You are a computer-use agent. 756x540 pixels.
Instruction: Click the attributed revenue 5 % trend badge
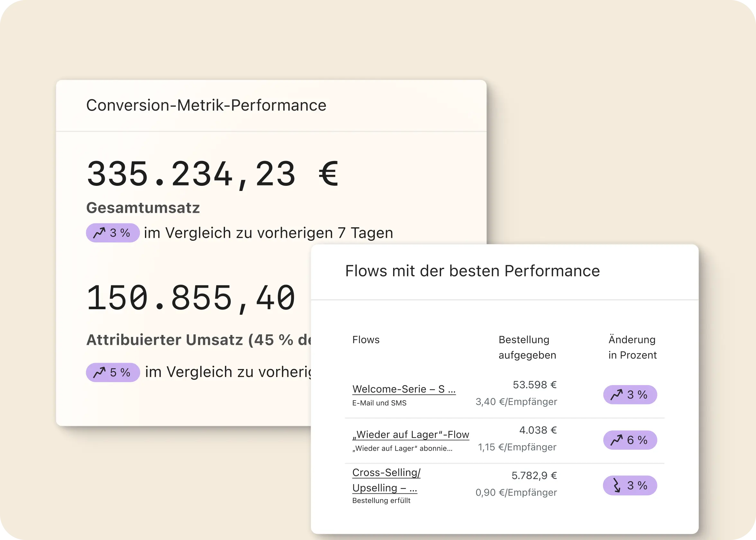click(x=113, y=372)
